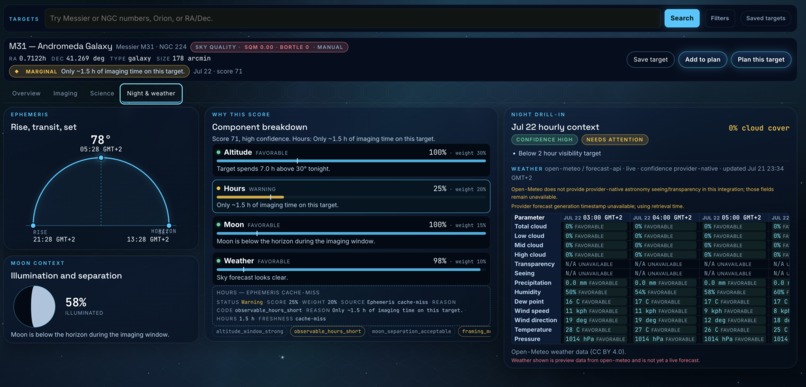The image size is (806, 387).
Task: Click the Humidity 54% cell
Action: pos(665,292)
